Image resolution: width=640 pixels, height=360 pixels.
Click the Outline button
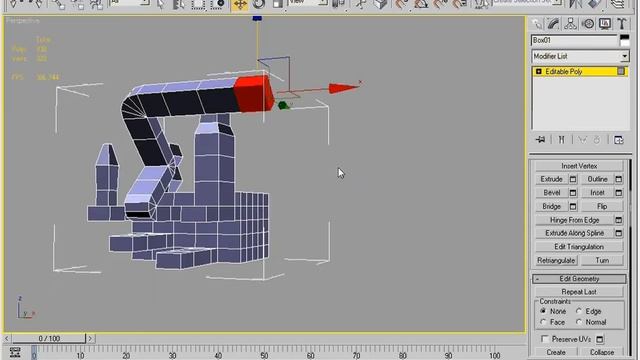pos(597,179)
